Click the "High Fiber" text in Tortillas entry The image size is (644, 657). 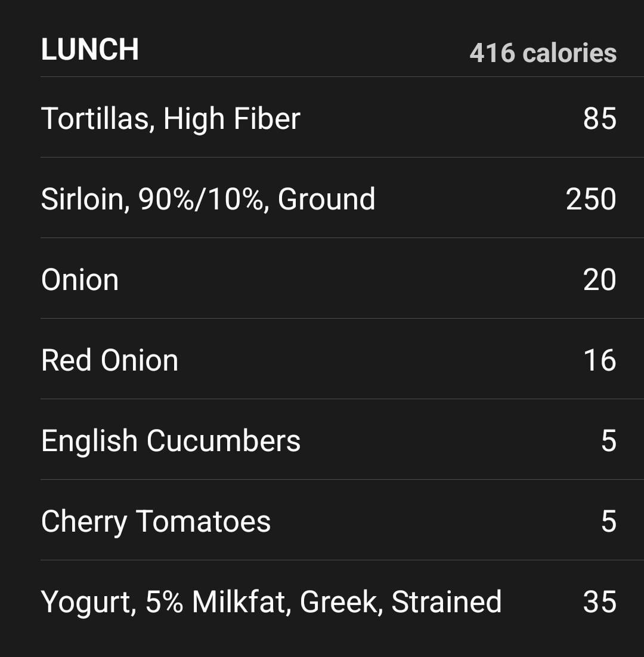(x=231, y=118)
